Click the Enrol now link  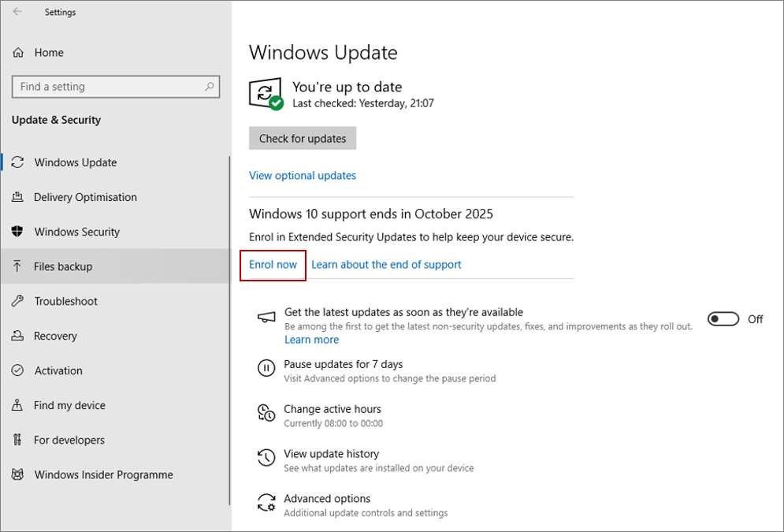[273, 265]
